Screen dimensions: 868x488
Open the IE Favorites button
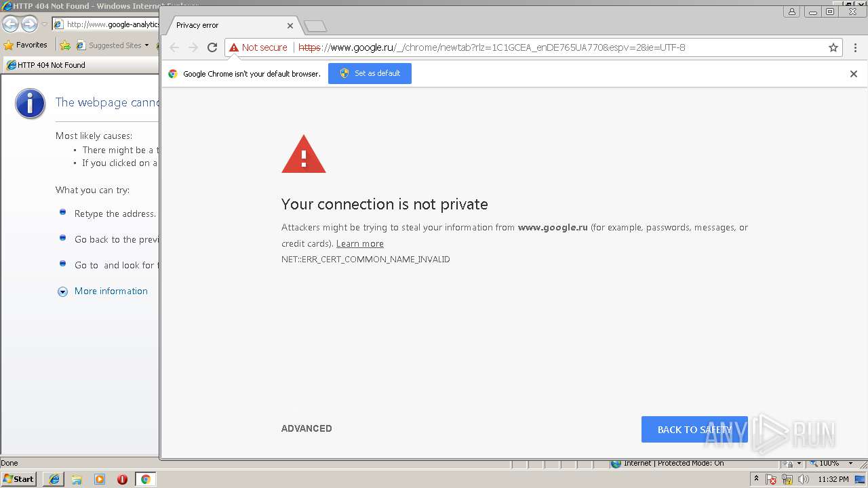coord(26,45)
